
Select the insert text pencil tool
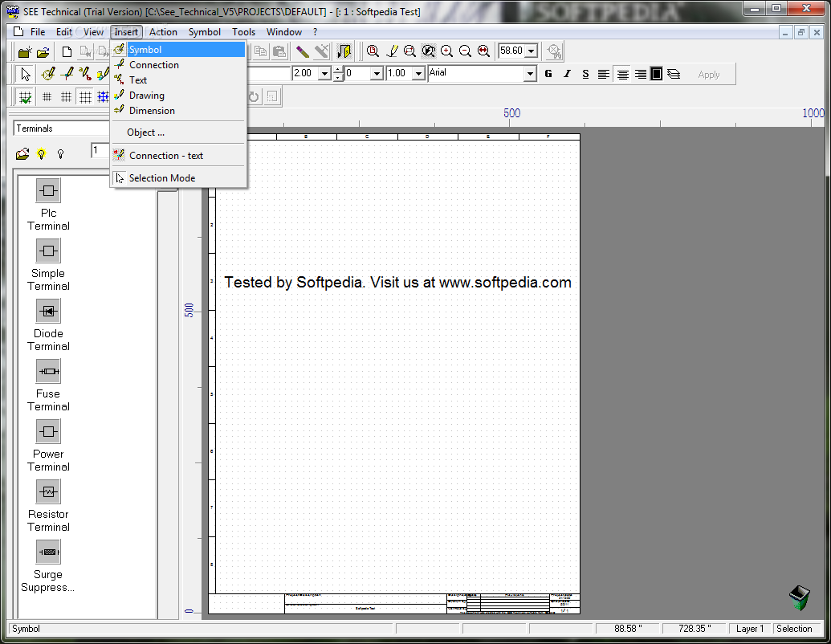(85, 74)
